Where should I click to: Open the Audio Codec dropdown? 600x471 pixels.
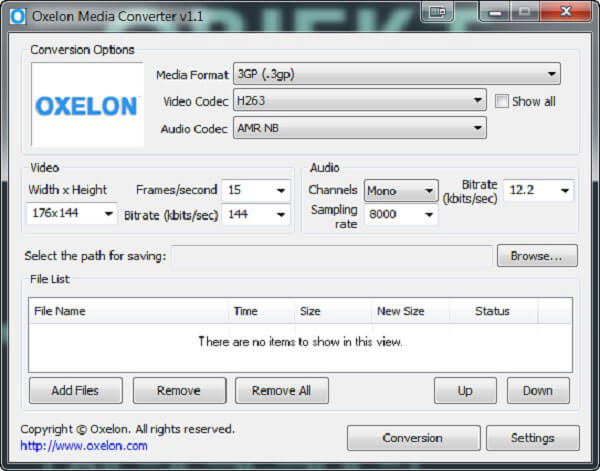click(x=360, y=128)
